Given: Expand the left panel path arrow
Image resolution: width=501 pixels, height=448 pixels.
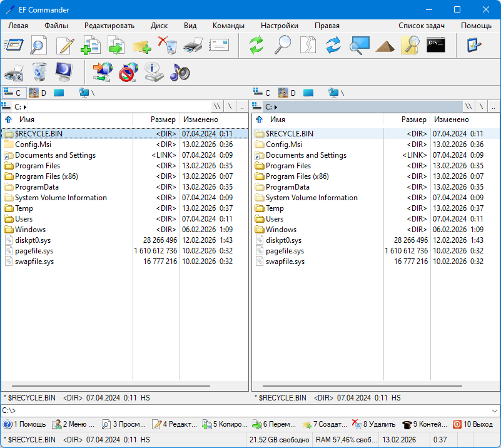Looking at the screenshot, I should [x=24, y=107].
